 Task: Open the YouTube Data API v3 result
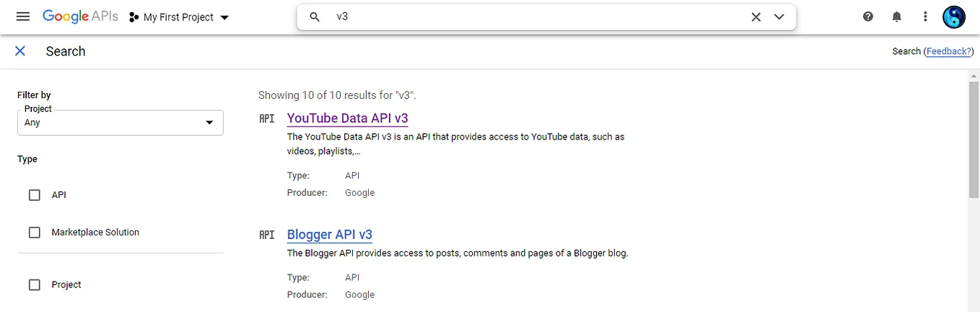[x=348, y=118]
